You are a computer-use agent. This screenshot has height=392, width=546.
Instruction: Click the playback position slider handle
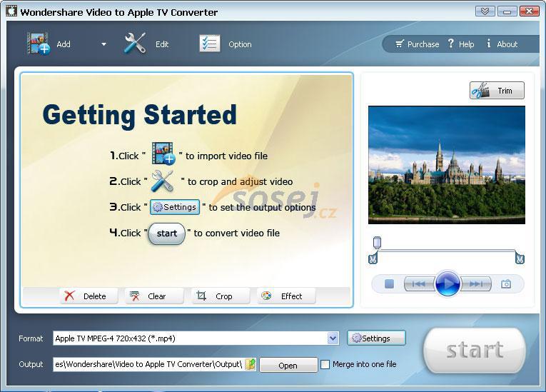click(377, 242)
